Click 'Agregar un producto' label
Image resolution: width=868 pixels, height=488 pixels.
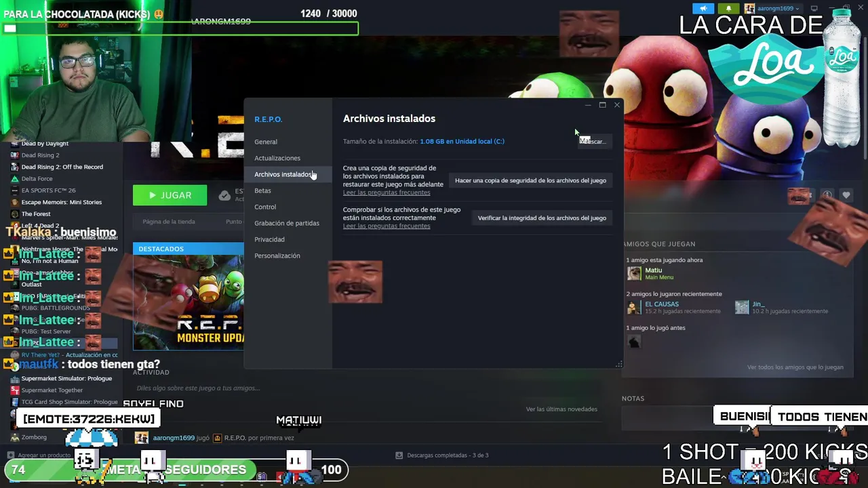(44, 455)
